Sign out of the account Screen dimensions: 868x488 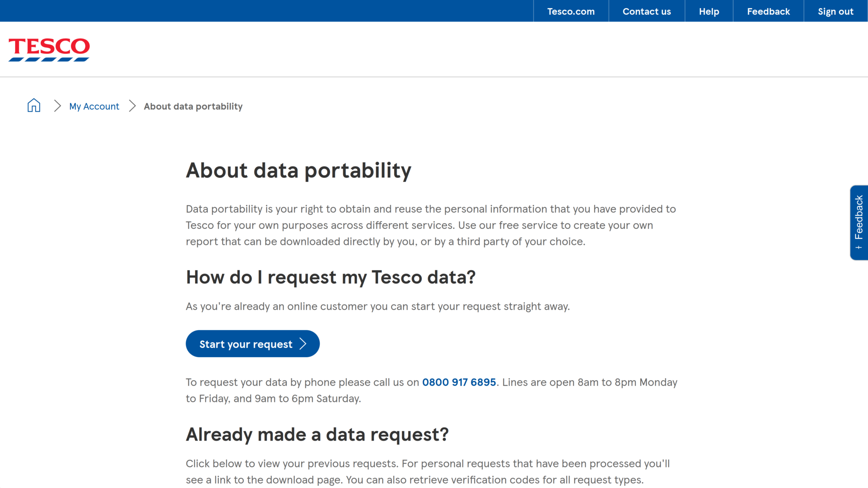835,11
